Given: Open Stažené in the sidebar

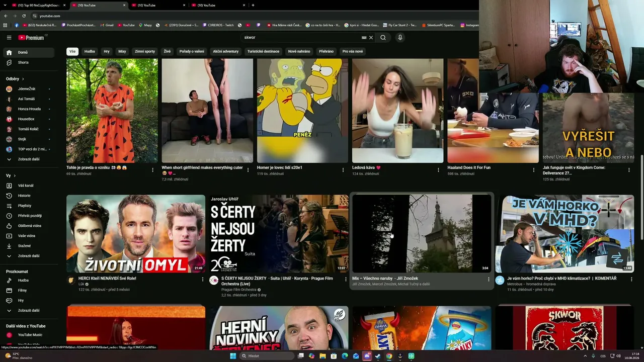Looking at the screenshot, I should click(29, 246).
